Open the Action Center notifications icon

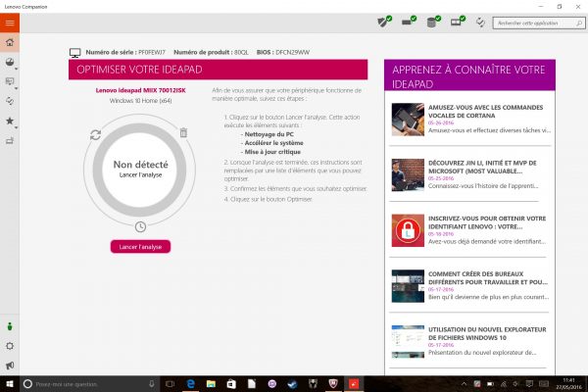[x=529, y=384]
